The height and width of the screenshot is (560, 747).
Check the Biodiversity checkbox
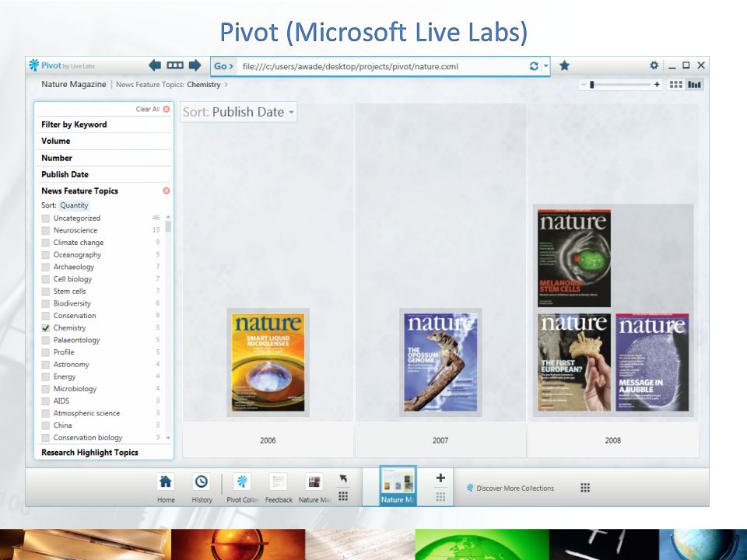(x=46, y=304)
